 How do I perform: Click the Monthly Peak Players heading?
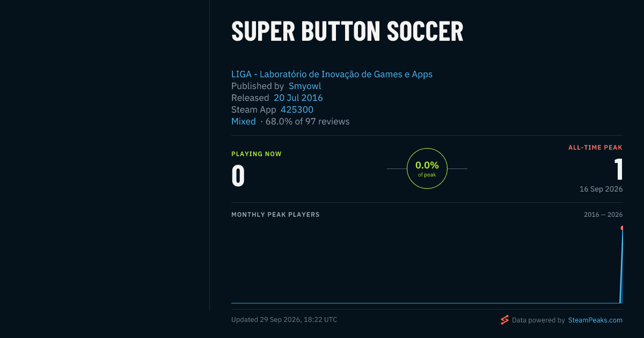(x=275, y=215)
